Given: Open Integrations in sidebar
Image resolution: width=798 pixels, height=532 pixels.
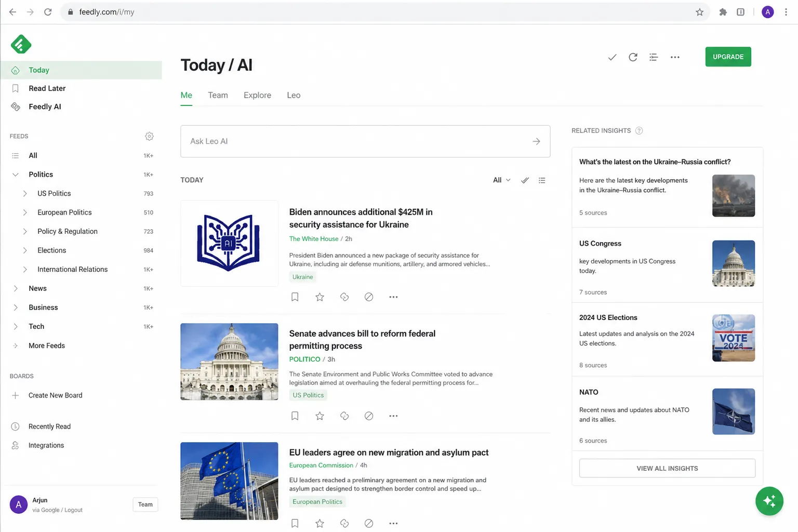Looking at the screenshot, I should (46, 445).
